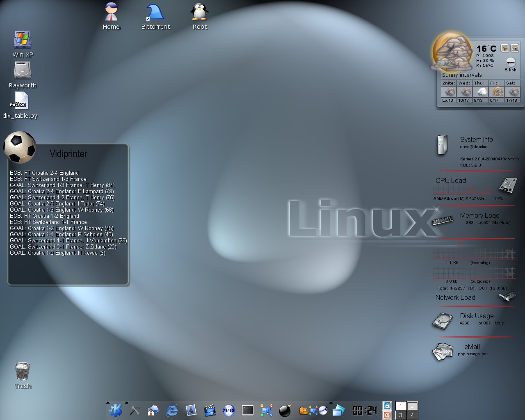Click 'GOAL: Croatia 1-0 England: N Kovac (6)'
Viewport: 525px width, 420px height.
pyautogui.click(x=57, y=253)
